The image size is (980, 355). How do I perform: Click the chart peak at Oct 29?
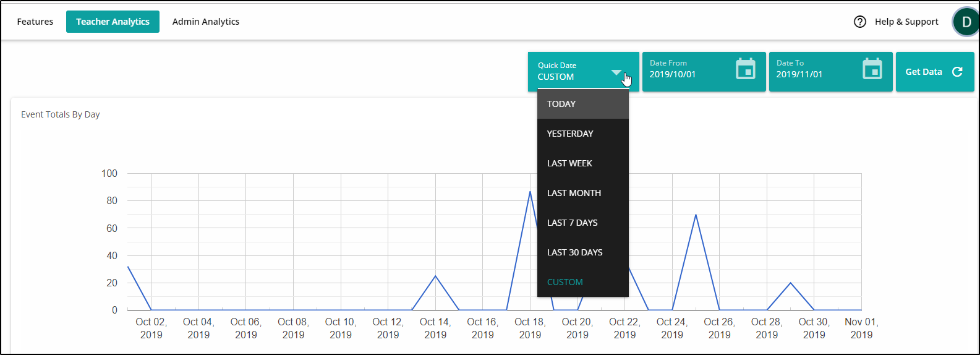[x=790, y=283]
